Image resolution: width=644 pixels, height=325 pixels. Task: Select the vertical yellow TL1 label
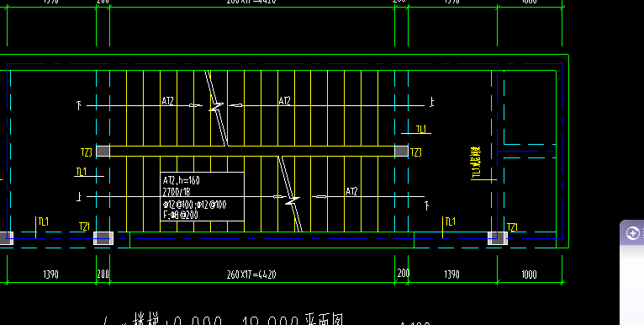point(476,162)
